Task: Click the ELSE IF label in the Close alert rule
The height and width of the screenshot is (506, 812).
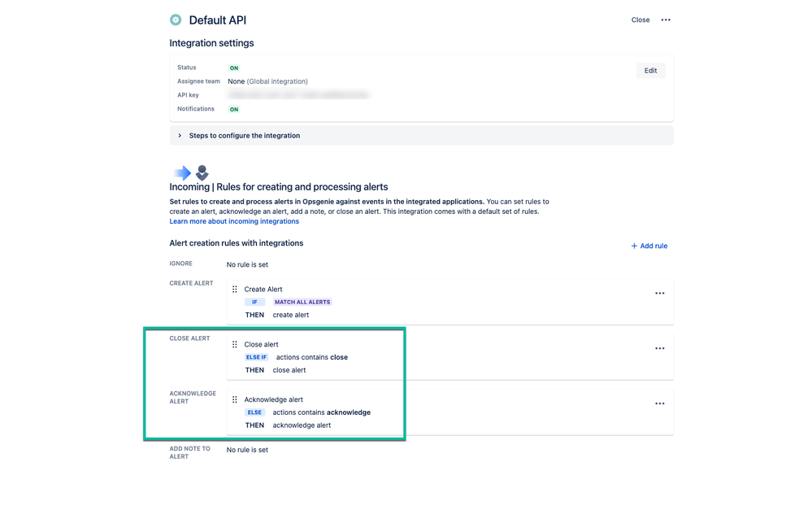Action: pyautogui.click(x=256, y=357)
